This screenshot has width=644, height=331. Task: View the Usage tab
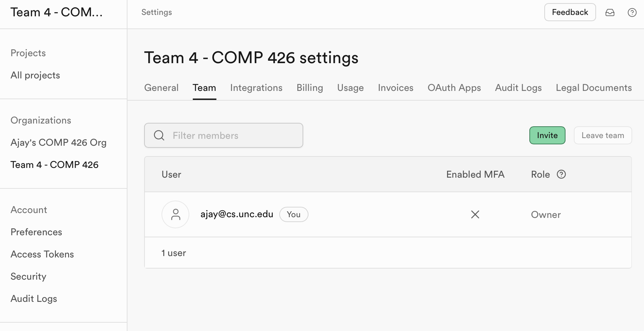coord(350,88)
